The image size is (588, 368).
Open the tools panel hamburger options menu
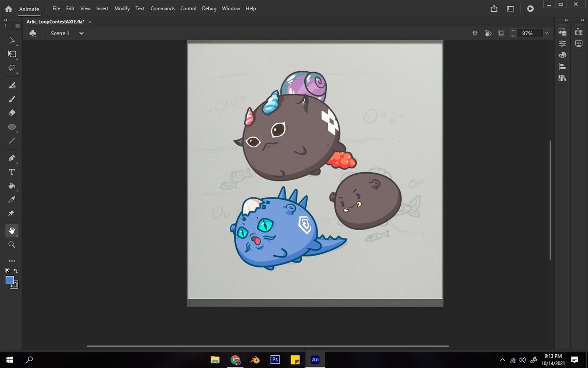coord(17,26)
